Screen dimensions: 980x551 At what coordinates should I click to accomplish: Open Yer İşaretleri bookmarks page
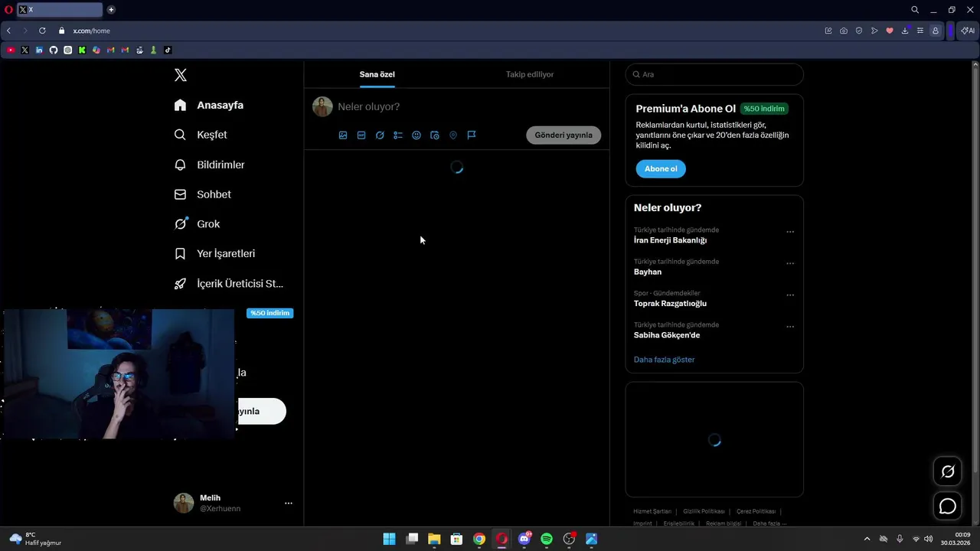[x=214, y=253]
